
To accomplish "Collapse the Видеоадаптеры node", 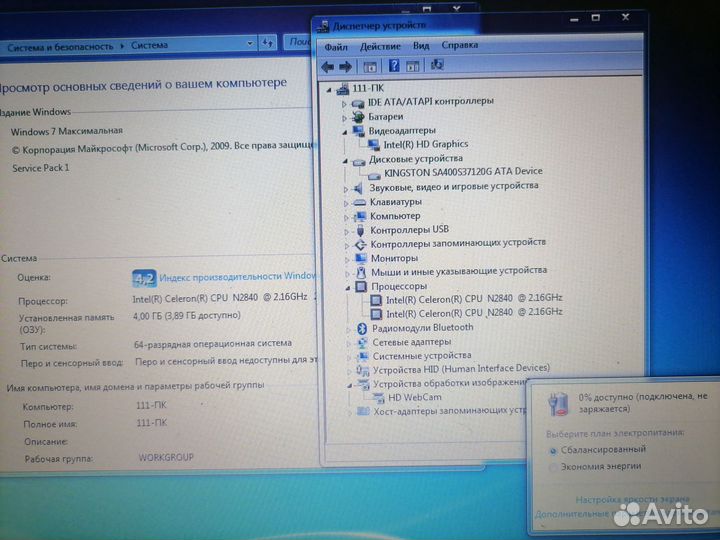I will tap(345, 133).
